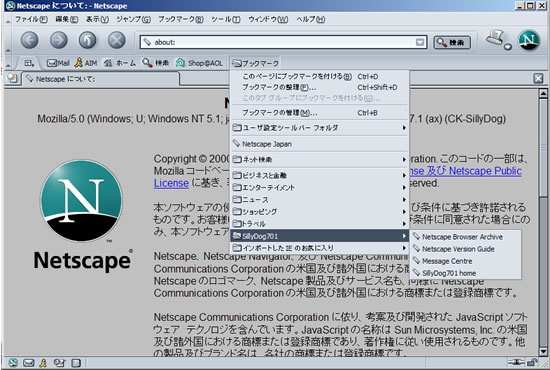Open the sidebar toggle icon left of Mail
This screenshot has height=370, width=550.
coord(29,63)
